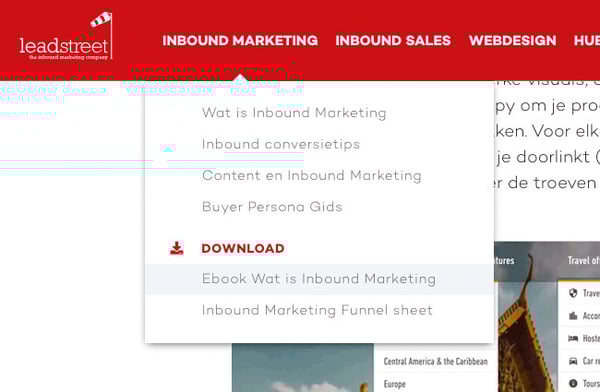The width and height of the screenshot is (600, 392).
Task: Click the windsock flag icon in logo
Action: point(101,19)
